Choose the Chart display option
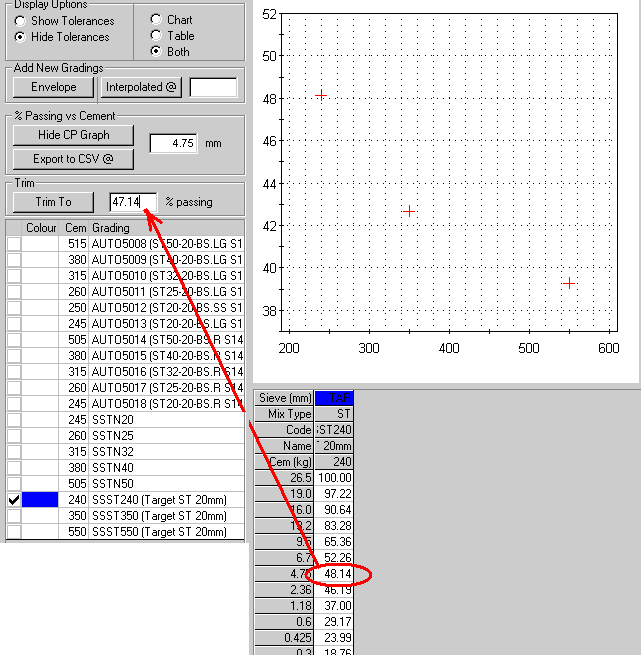Viewport: 641px width, 655px height. 155,20
